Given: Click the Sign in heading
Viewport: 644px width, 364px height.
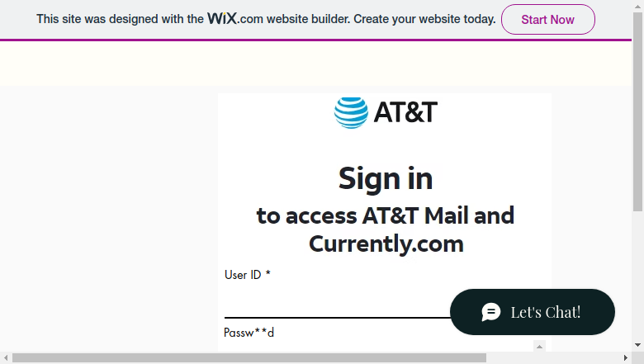Looking at the screenshot, I should (386, 179).
